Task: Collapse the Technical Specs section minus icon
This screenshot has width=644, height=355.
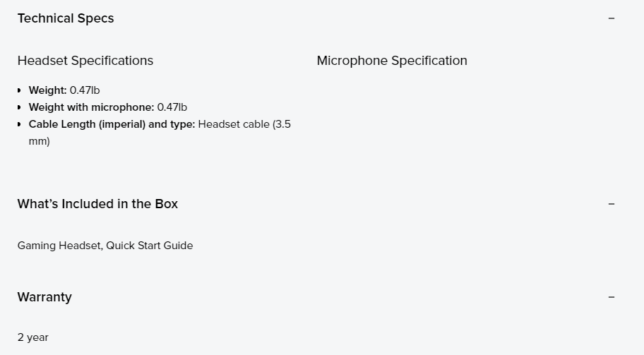Action: [x=612, y=18]
